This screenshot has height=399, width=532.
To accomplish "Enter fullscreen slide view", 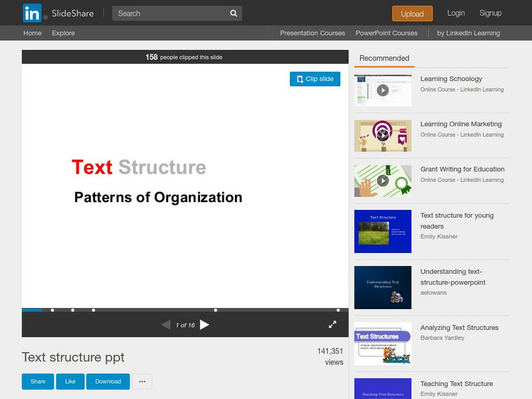I will [332, 325].
